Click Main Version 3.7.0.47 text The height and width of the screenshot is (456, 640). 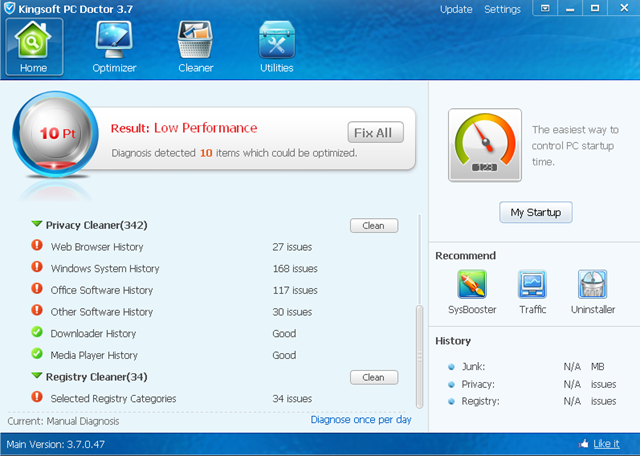[x=56, y=444]
